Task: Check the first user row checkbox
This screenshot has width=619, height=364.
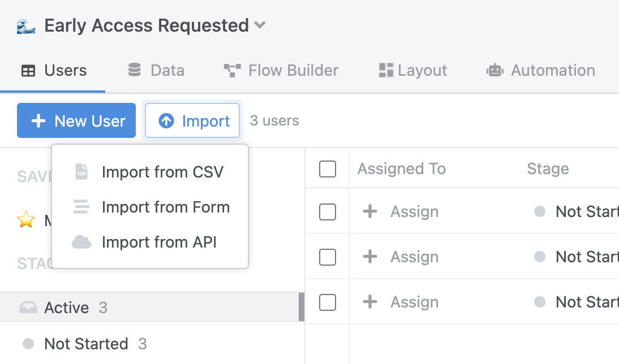Action: pyautogui.click(x=328, y=212)
